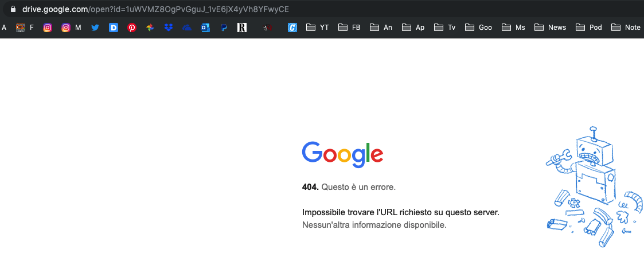Open the blue D bookmark icon
644x253 pixels.
[x=114, y=28]
